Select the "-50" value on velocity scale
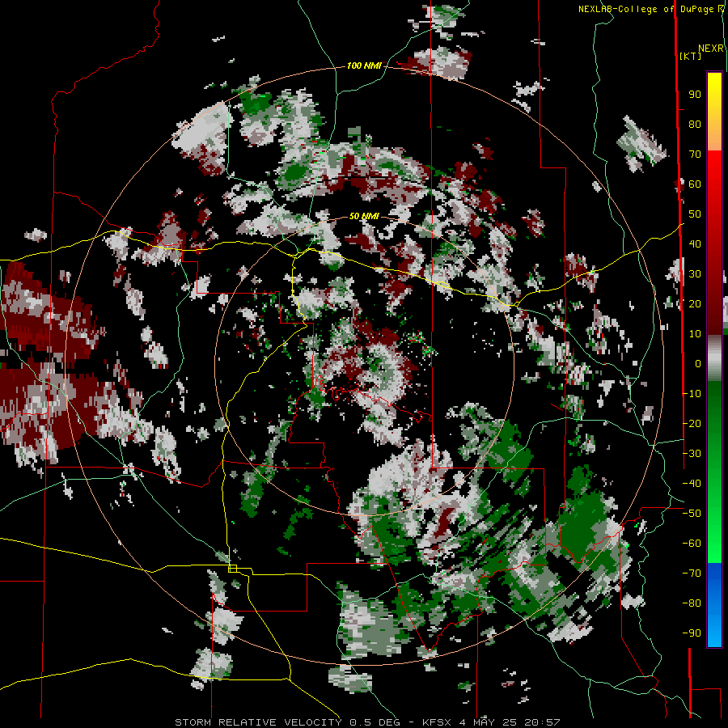The height and width of the screenshot is (728, 728). pos(692,514)
